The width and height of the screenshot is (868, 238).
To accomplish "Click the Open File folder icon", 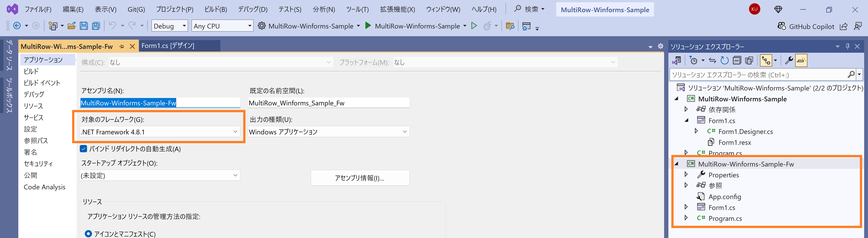I will coord(71,26).
